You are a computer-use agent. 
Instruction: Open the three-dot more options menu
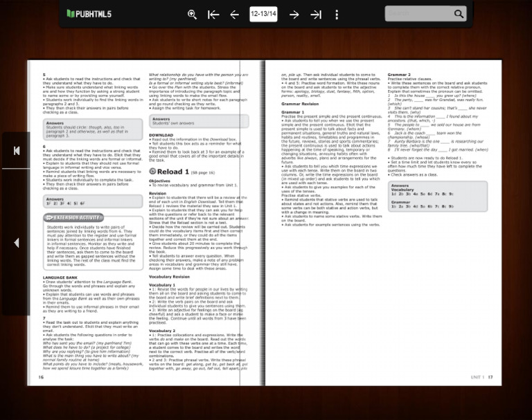tap(337, 15)
